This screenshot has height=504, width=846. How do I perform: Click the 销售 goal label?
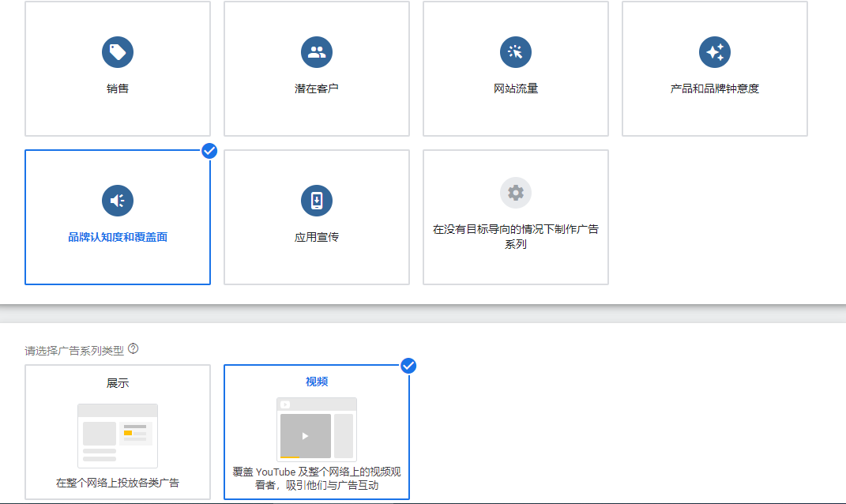[x=118, y=88]
